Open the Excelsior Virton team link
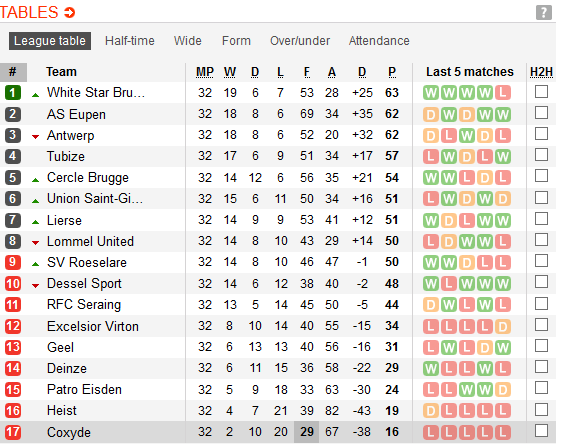The width and height of the screenshot is (561, 444). tap(93, 326)
